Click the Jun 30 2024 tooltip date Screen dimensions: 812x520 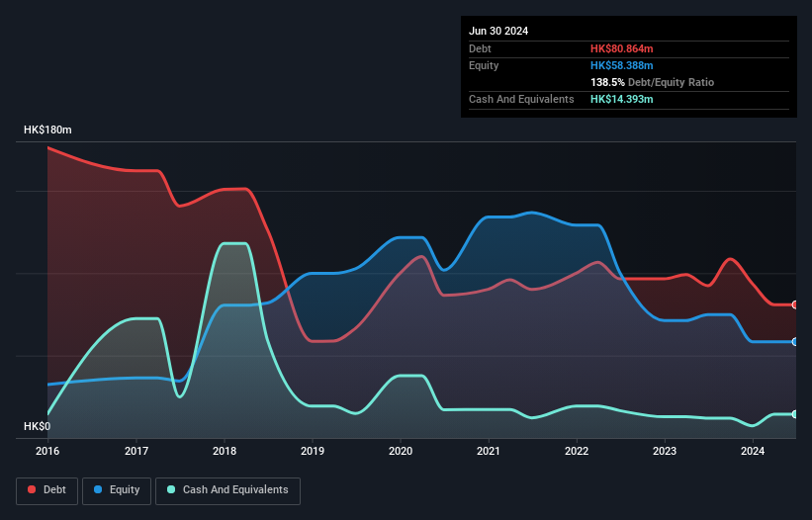coord(498,31)
